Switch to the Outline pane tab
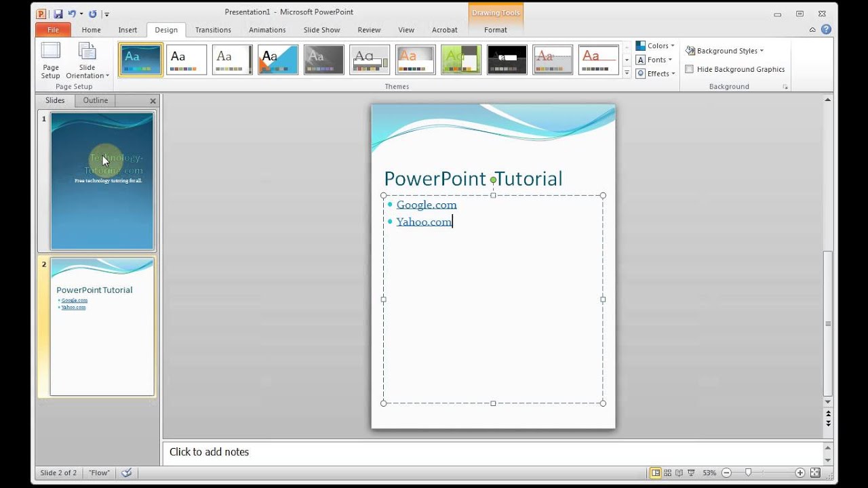This screenshot has width=868, height=488. point(96,100)
